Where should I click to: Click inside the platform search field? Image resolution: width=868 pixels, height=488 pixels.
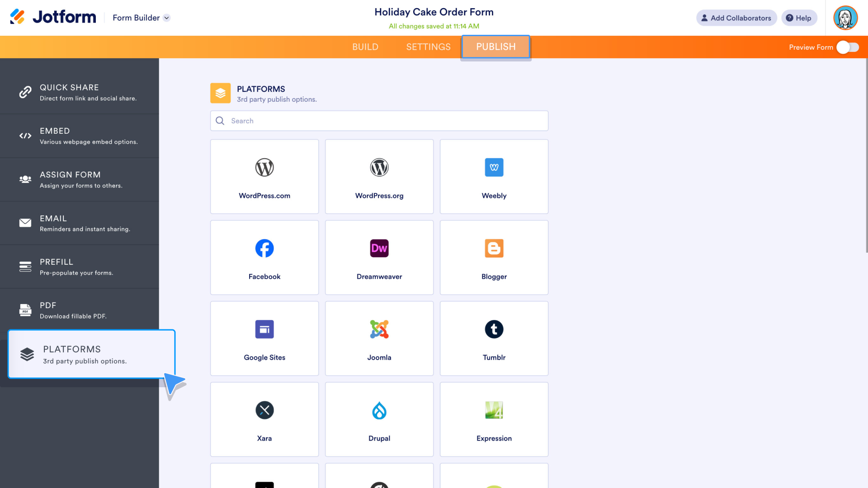click(x=379, y=121)
